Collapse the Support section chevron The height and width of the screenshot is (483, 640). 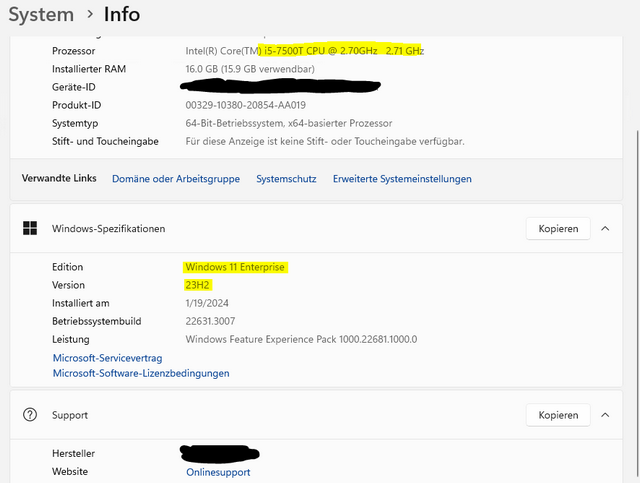pyautogui.click(x=605, y=415)
